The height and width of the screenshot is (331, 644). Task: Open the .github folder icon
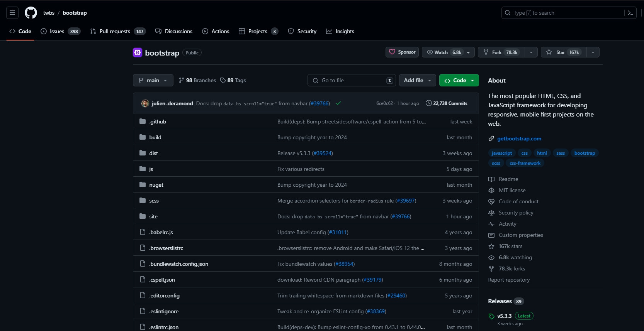143,122
